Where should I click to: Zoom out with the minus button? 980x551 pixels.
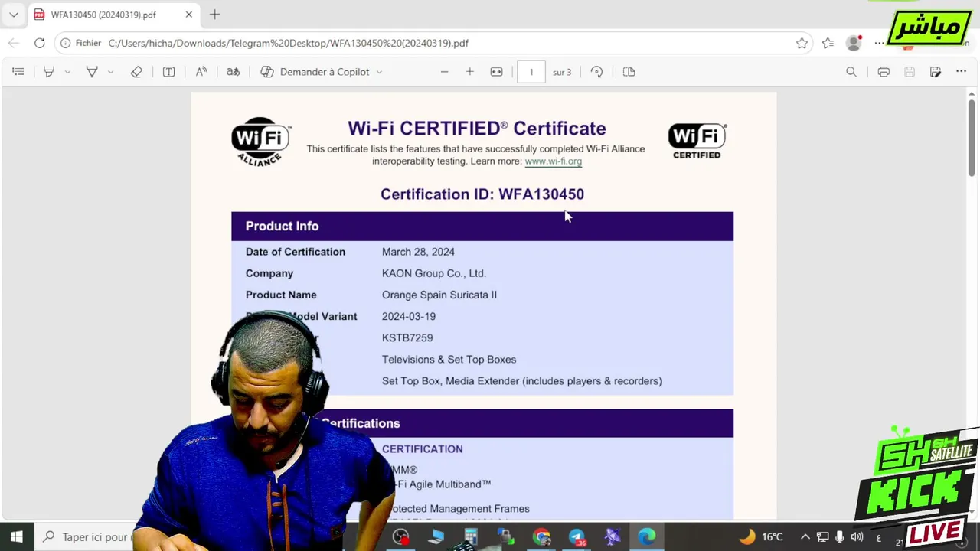pos(444,72)
